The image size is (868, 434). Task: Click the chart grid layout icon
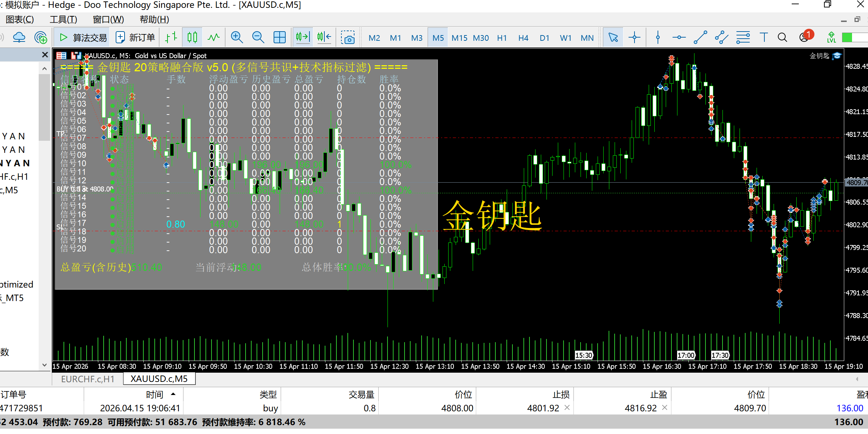click(279, 37)
